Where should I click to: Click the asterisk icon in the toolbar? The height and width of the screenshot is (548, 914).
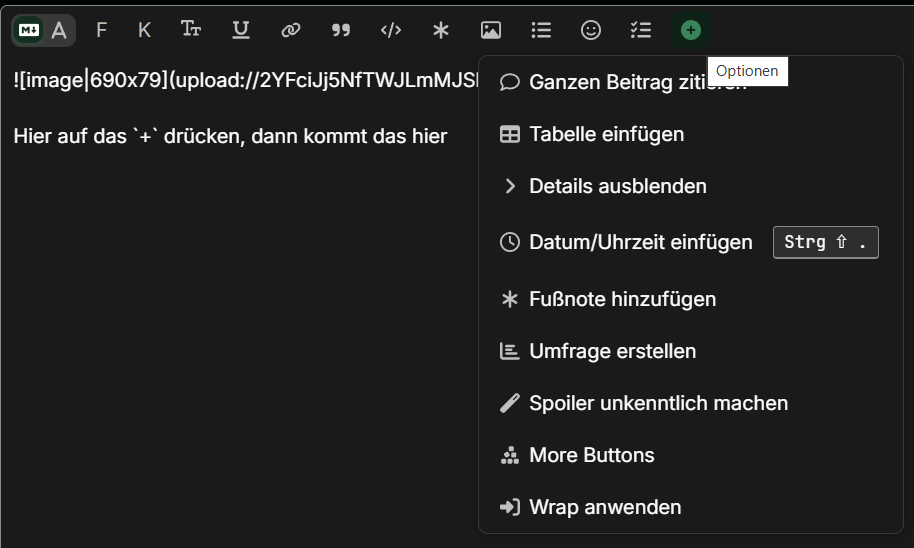click(x=441, y=30)
